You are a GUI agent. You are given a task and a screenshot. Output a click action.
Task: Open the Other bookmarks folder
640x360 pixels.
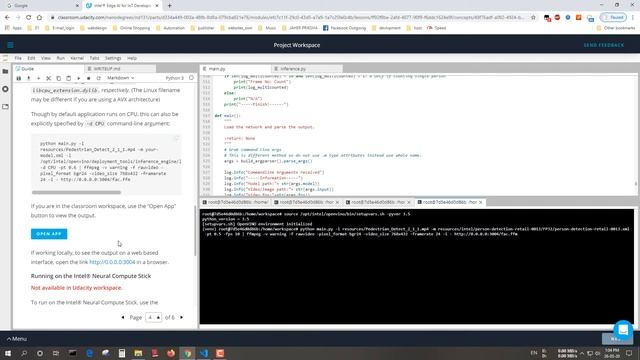(616, 28)
